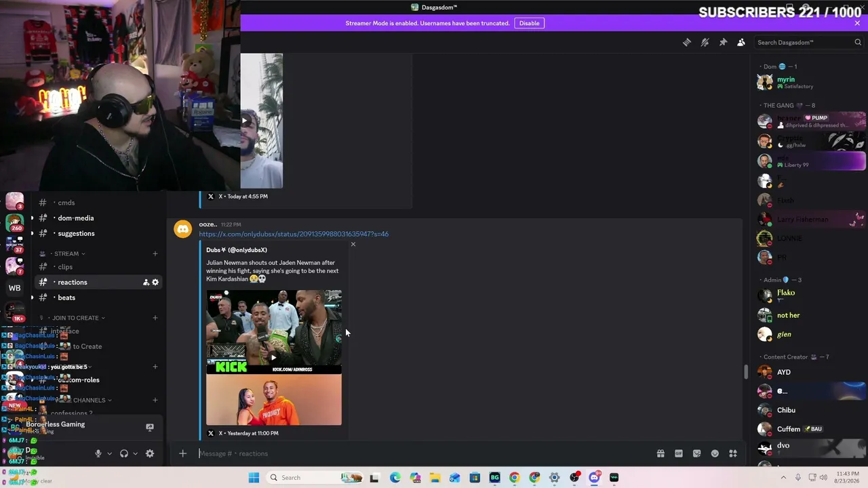
Task: Create invite for reactions channel
Action: click(x=145, y=282)
